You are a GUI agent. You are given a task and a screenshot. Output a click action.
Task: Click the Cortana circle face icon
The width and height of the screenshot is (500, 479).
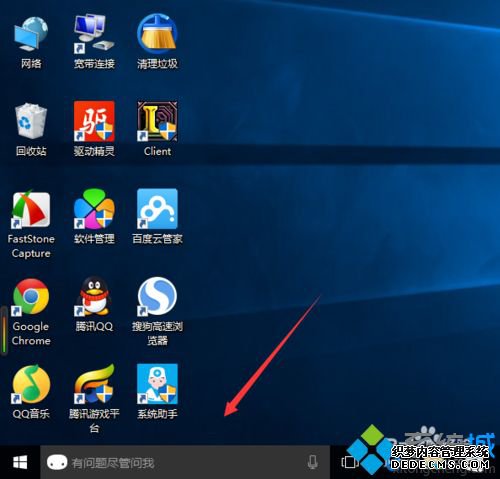tap(57, 462)
